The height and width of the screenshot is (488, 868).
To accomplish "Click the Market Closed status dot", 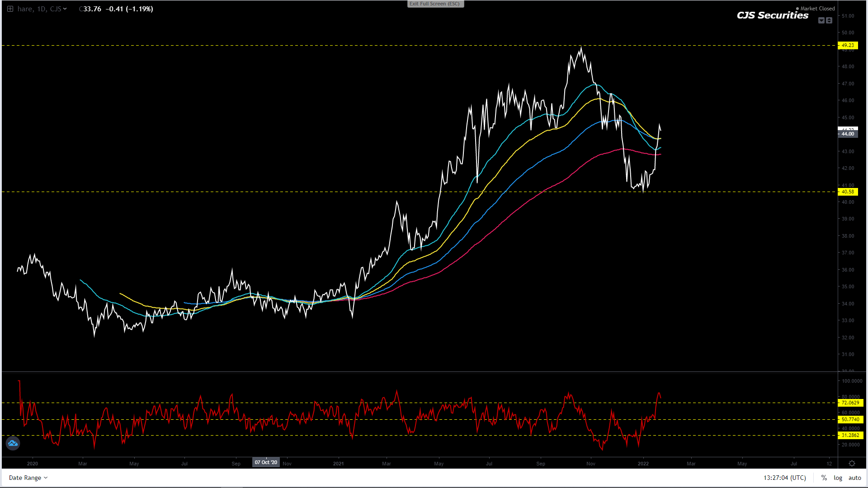I will (797, 9).
